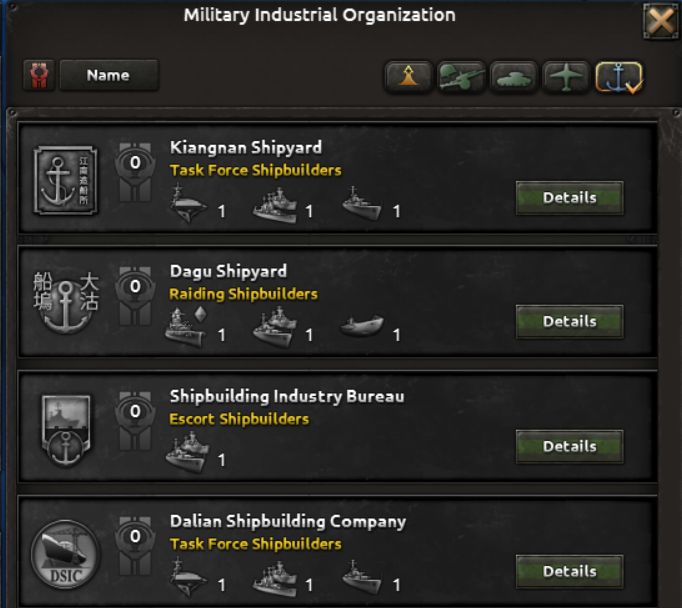Click the Dalian DSIC round logo
Image resolution: width=682 pixels, height=608 pixels.
(66, 554)
